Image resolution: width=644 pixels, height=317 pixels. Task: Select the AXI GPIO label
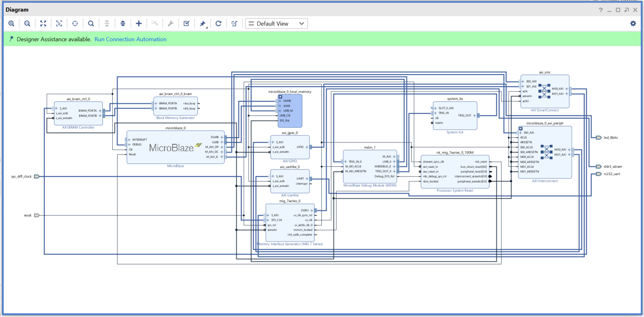[x=289, y=161]
